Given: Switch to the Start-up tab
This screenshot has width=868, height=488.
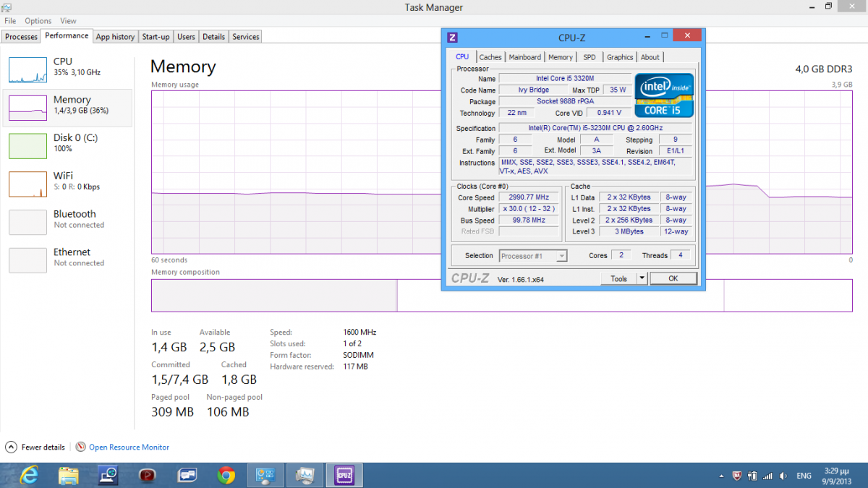Looking at the screenshot, I should pyautogui.click(x=156, y=37).
